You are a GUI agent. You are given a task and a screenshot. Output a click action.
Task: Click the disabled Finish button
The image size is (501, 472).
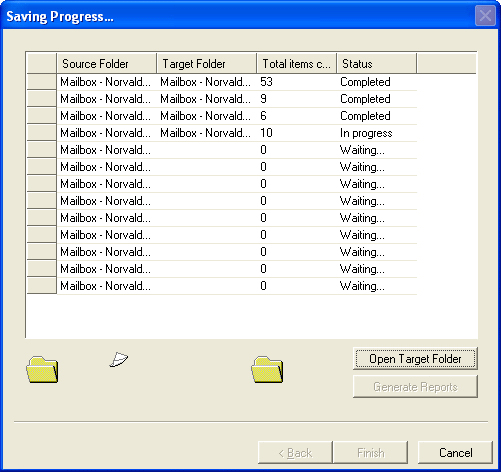click(x=371, y=453)
